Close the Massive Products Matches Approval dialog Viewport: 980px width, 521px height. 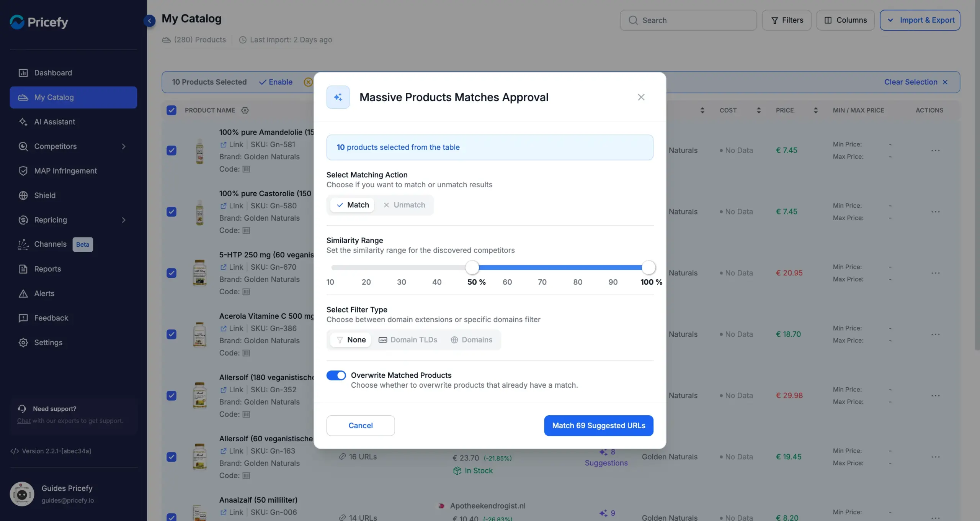point(641,97)
